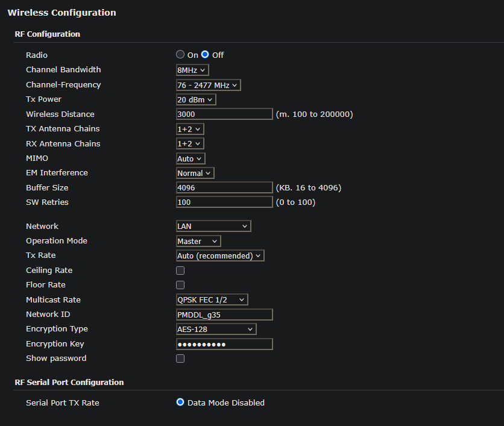Open the Network LAN dropdown
Screen dimensions: 504x426
point(213,226)
